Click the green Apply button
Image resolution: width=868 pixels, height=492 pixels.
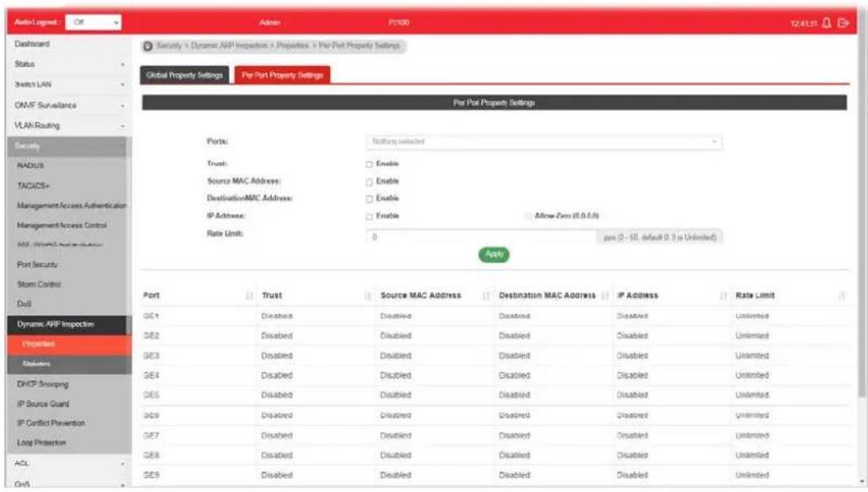(x=494, y=255)
